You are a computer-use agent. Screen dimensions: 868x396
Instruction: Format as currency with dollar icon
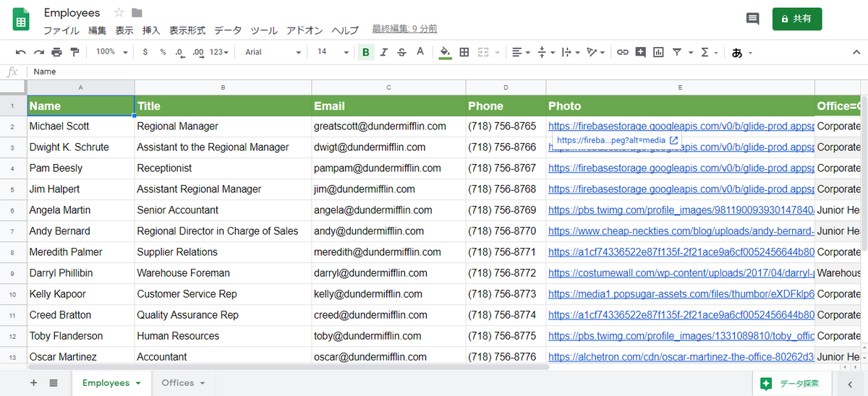[145, 52]
